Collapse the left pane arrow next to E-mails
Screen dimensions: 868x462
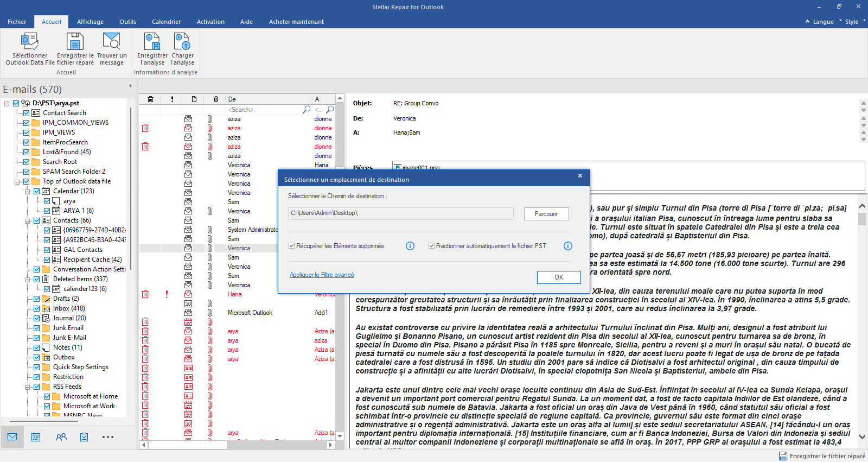[130, 86]
